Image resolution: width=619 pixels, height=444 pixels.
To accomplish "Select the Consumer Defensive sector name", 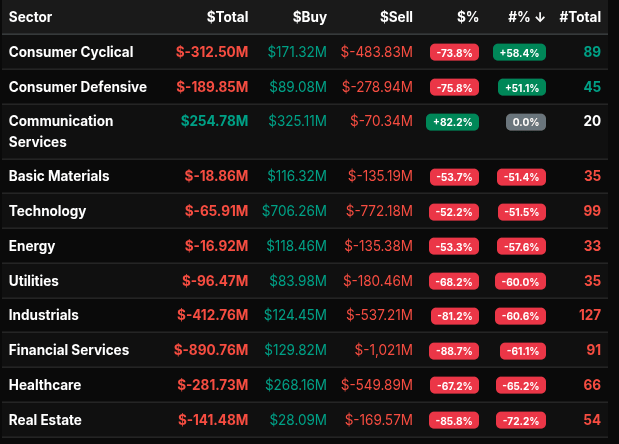I will coord(77,87).
